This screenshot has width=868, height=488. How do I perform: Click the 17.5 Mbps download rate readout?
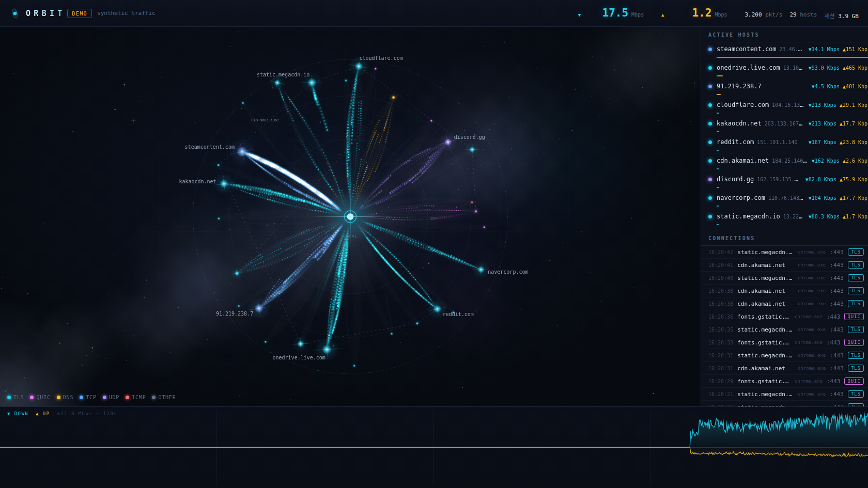pyautogui.click(x=623, y=13)
